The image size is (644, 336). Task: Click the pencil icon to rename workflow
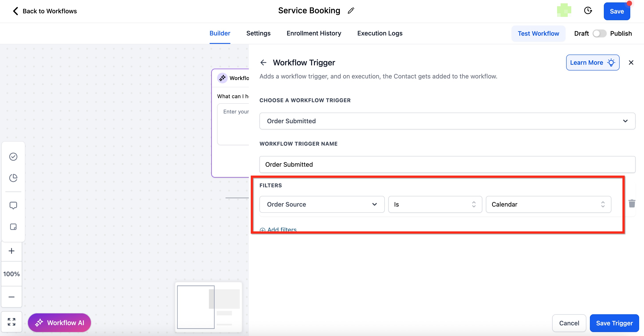[351, 10]
